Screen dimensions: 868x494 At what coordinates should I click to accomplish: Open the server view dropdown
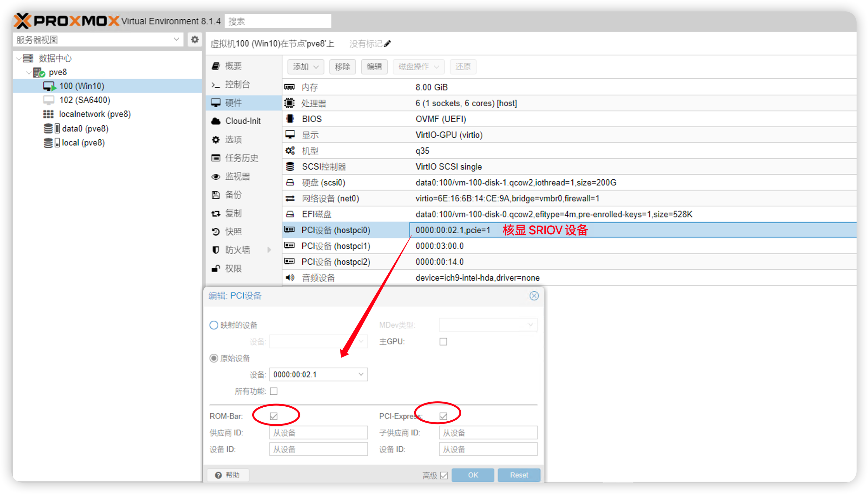coord(176,40)
